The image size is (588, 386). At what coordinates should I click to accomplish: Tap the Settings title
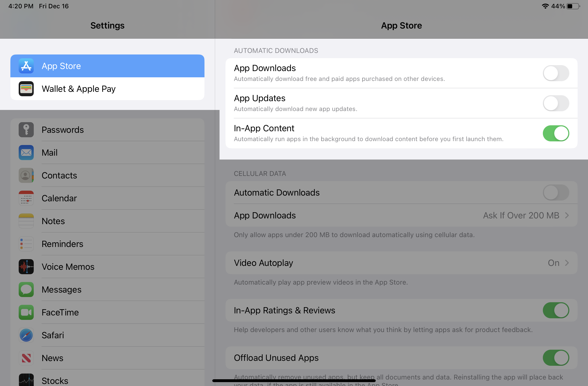tap(107, 25)
